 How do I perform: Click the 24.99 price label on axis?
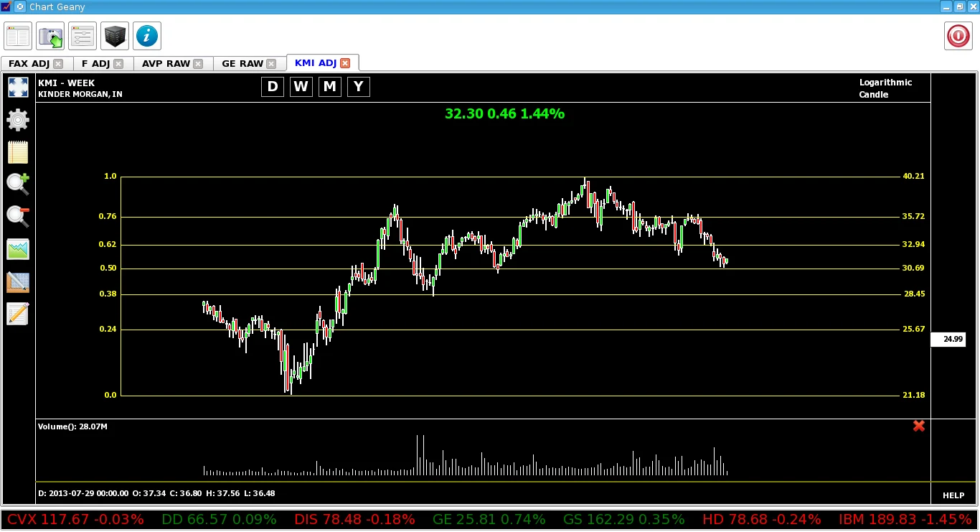click(x=953, y=340)
